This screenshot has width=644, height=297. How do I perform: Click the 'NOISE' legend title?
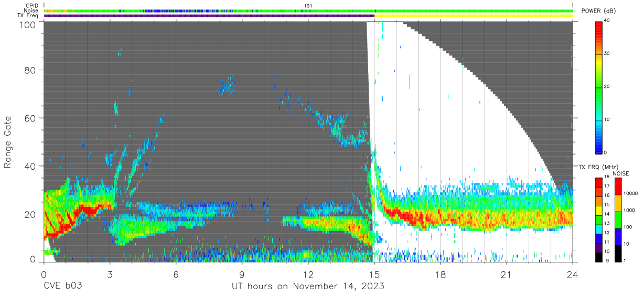(620, 173)
